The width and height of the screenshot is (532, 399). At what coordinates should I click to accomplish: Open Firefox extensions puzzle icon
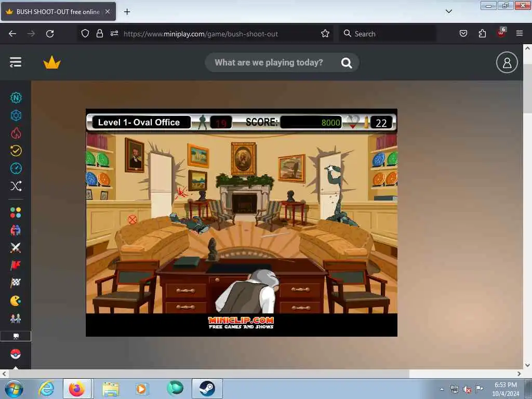482,34
